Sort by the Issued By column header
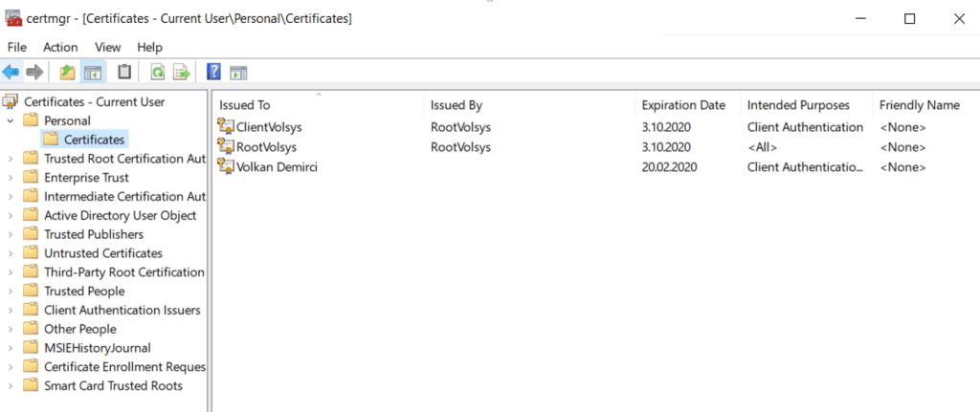This screenshot has height=412, width=980. (x=529, y=105)
